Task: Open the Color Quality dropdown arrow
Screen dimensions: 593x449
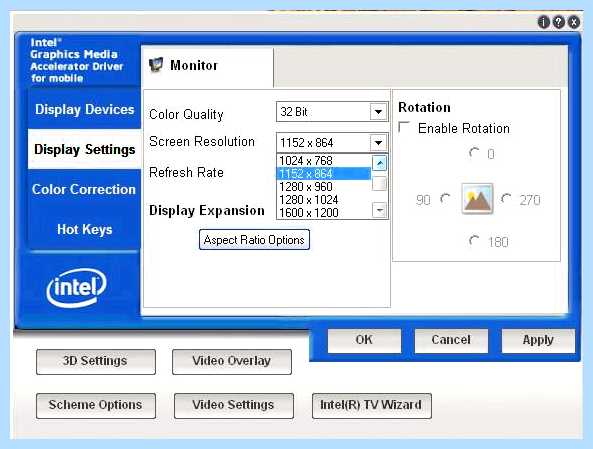Action: 378,112
